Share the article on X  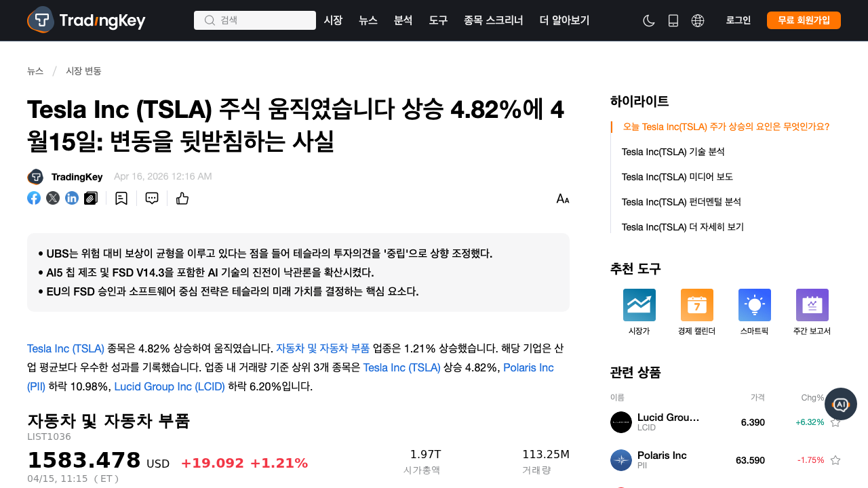click(x=53, y=198)
